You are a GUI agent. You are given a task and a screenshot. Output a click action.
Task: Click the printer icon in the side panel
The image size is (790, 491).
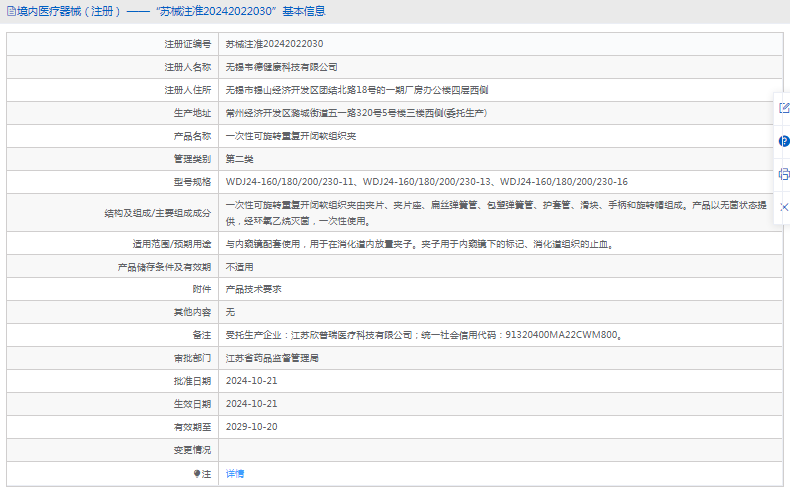point(784,174)
